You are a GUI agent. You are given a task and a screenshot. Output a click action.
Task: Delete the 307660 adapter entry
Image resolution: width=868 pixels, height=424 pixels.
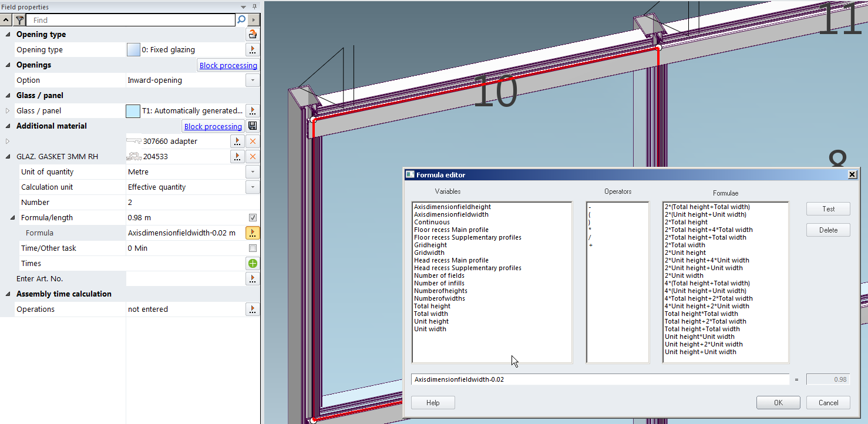click(x=253, y=142)
